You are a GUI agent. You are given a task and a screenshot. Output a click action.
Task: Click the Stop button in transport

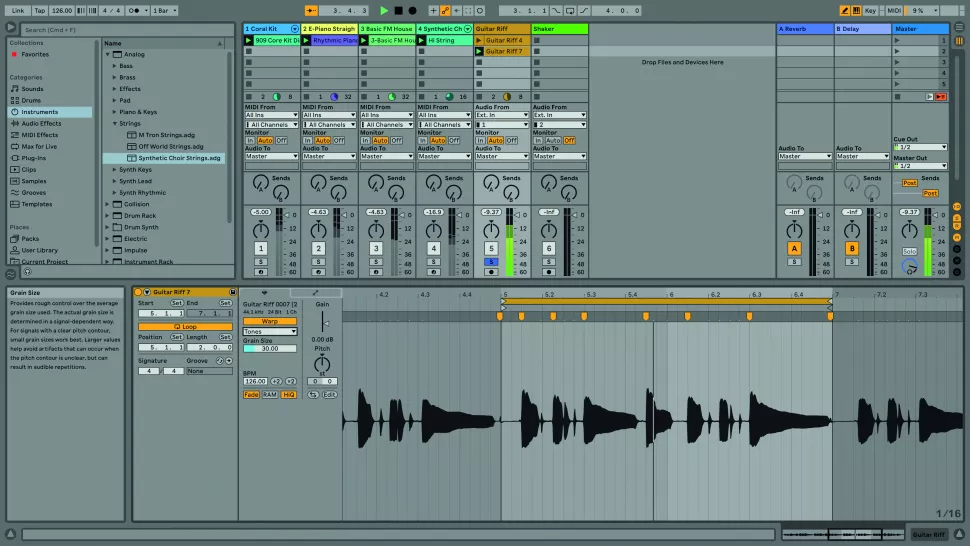[398, 10]
